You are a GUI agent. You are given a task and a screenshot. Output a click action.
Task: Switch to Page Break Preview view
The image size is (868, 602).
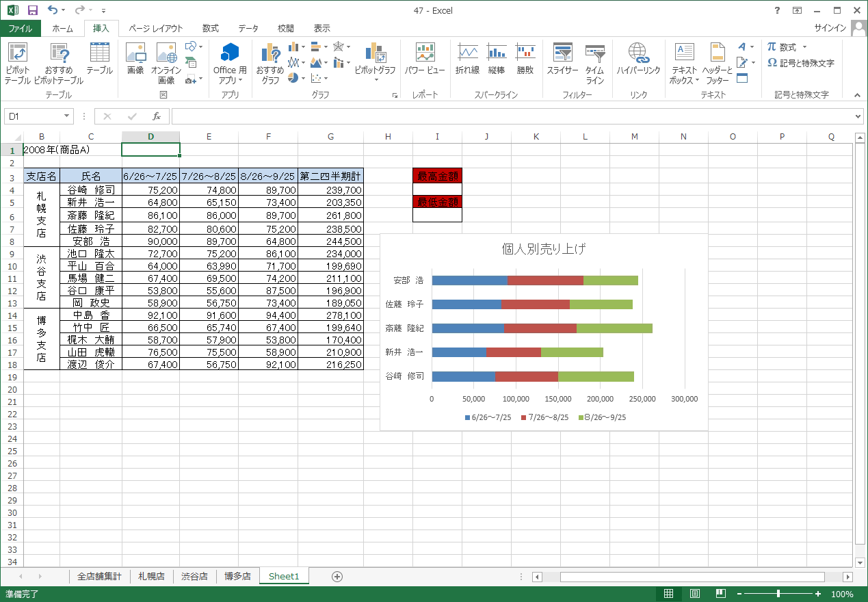pyautogui.click(x=720, y=594)
